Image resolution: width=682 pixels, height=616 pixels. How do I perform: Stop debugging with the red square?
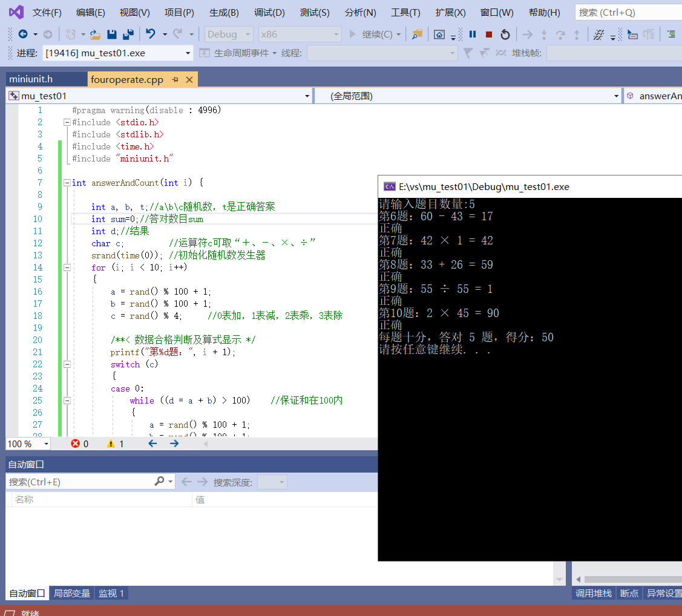point(489,34)
